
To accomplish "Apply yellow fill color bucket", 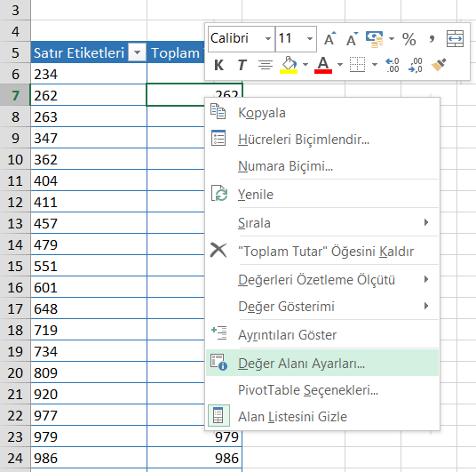I will [x=289, y=65].
